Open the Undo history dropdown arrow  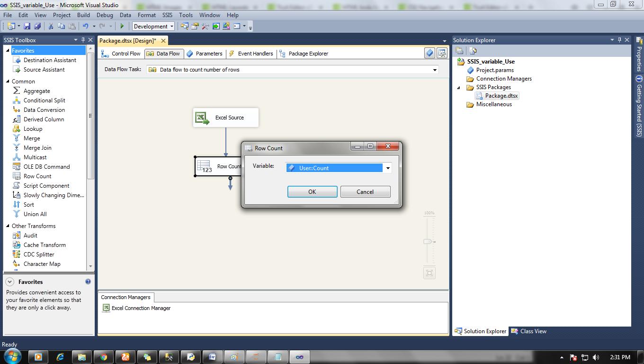94,26
